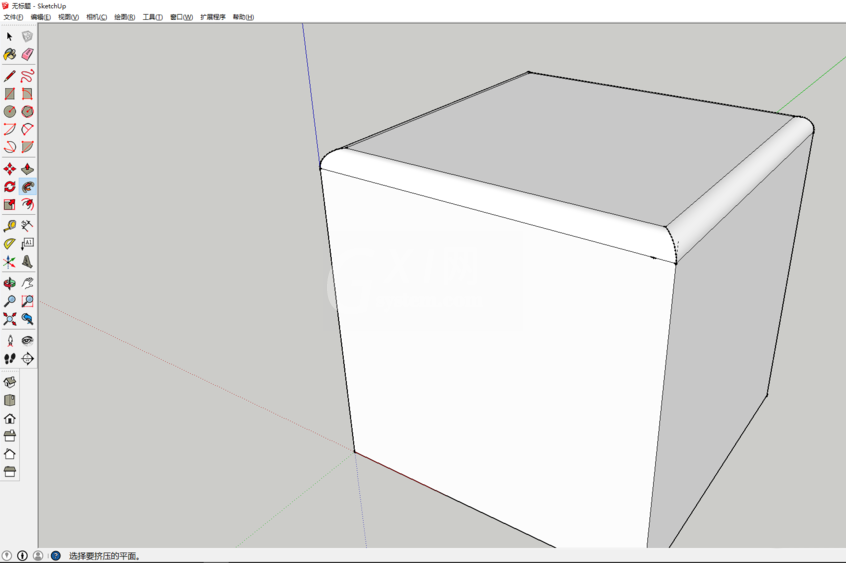The image size is (846, 563).
Task: Activate the Pan hand tool
Action: coord(28,283)
